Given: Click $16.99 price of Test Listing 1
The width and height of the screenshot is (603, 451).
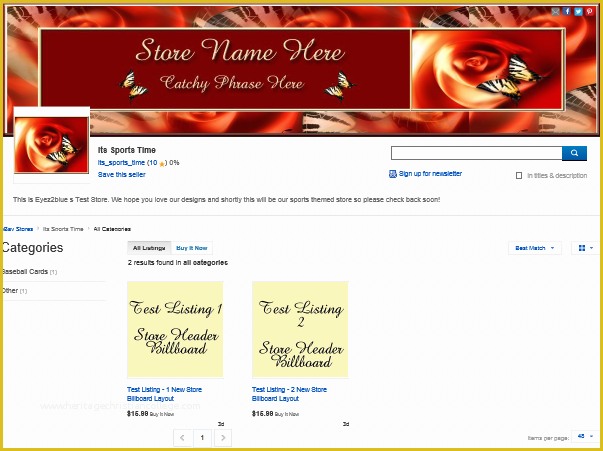Looking at the screenshot, I should point(137,414).
